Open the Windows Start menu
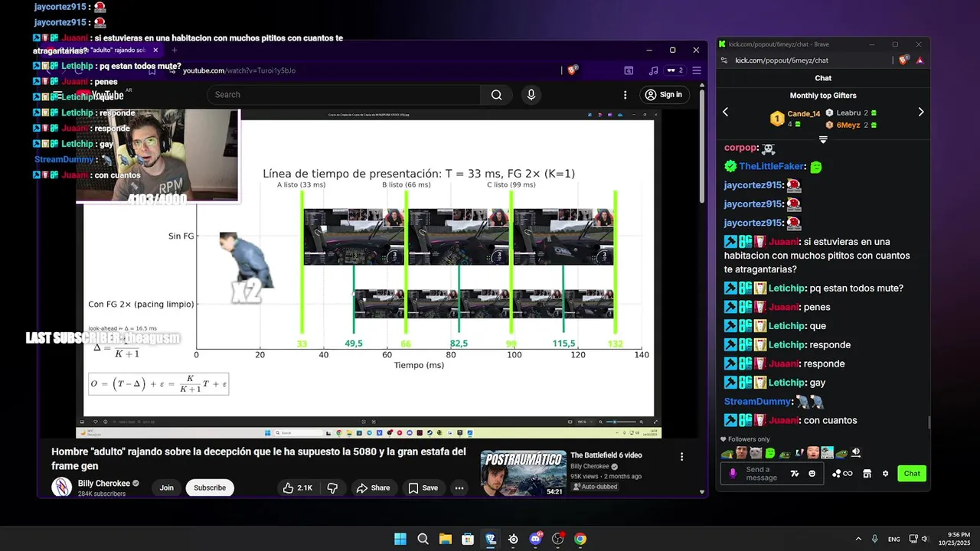Image resolution: width=980 pixels, height=551 pixels. pos(400,539)
